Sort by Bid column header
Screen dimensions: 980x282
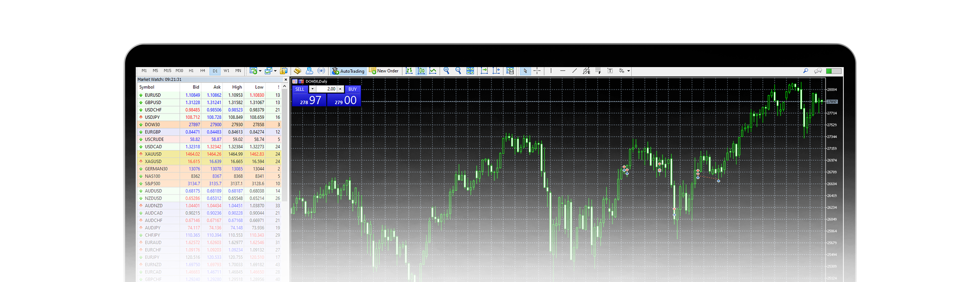196,87
